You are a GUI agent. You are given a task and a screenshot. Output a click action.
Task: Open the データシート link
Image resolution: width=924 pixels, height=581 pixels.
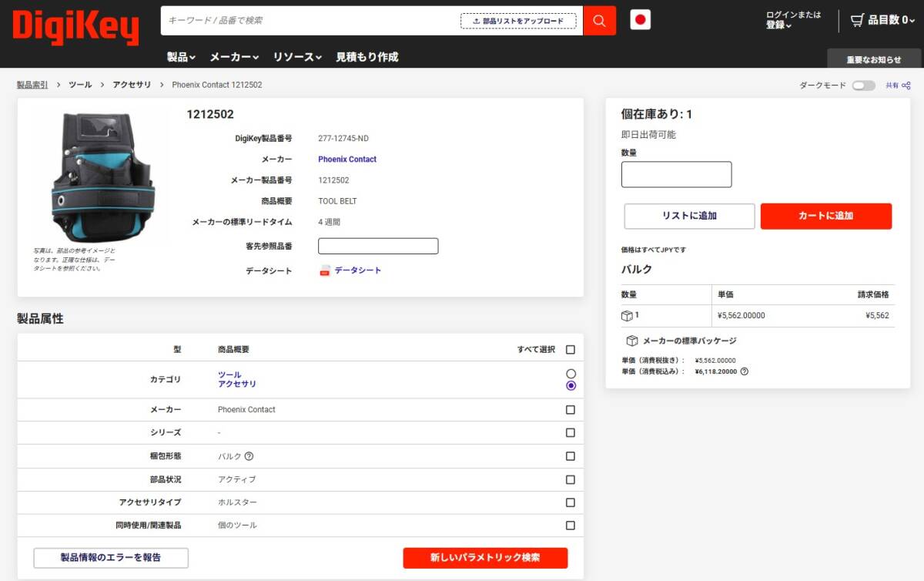(357, 270)
